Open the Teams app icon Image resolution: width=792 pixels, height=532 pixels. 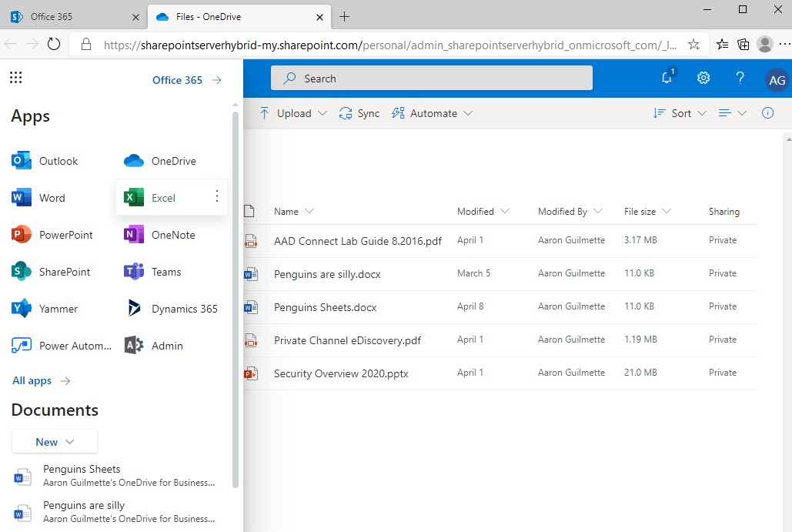(x=134, y=271)
